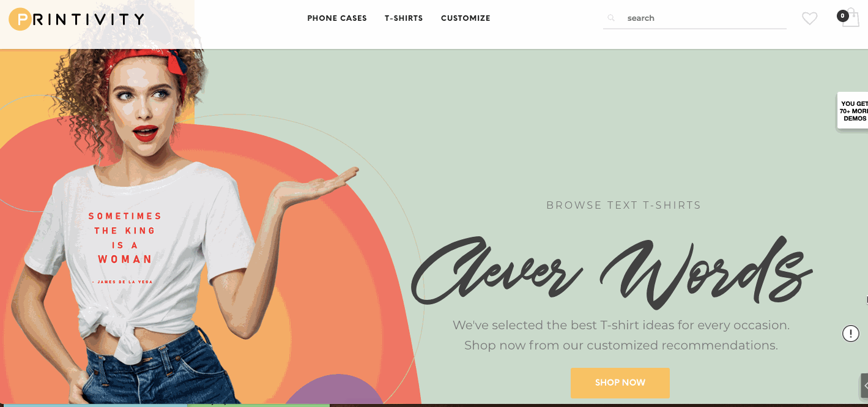Open the wishlist heart icon
Viewport: 868px width, 407px height.
(x=809, y=19)
